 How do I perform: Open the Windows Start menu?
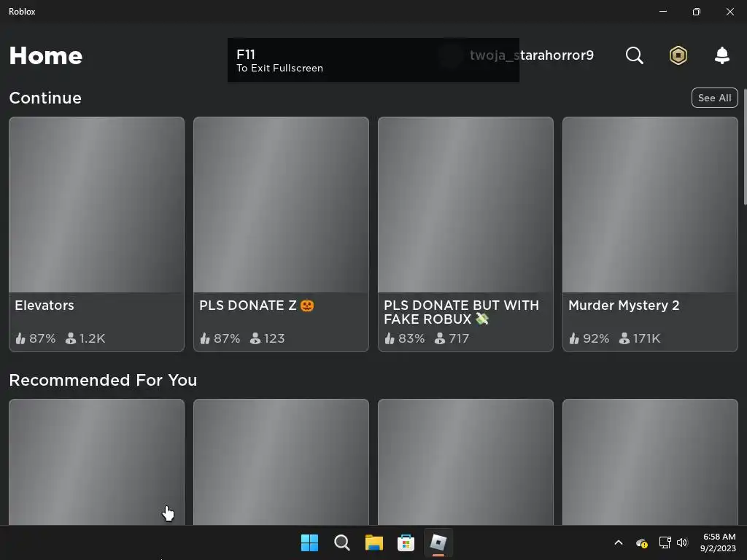(309, 542)
